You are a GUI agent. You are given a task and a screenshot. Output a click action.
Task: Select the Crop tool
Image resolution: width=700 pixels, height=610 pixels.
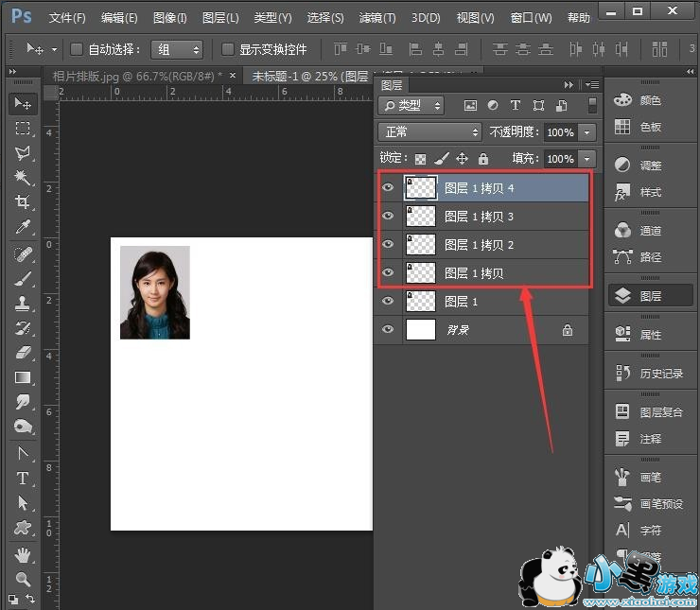(x=23, y=202)
